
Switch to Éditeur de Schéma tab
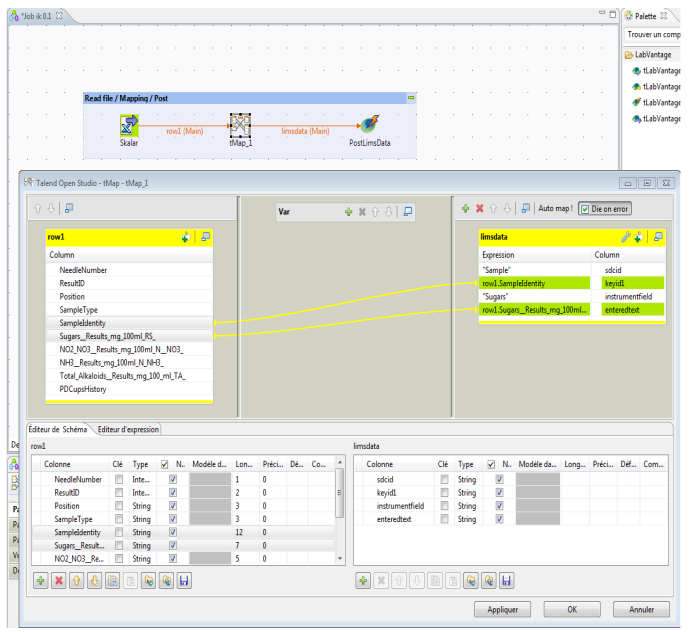point(58,430)
